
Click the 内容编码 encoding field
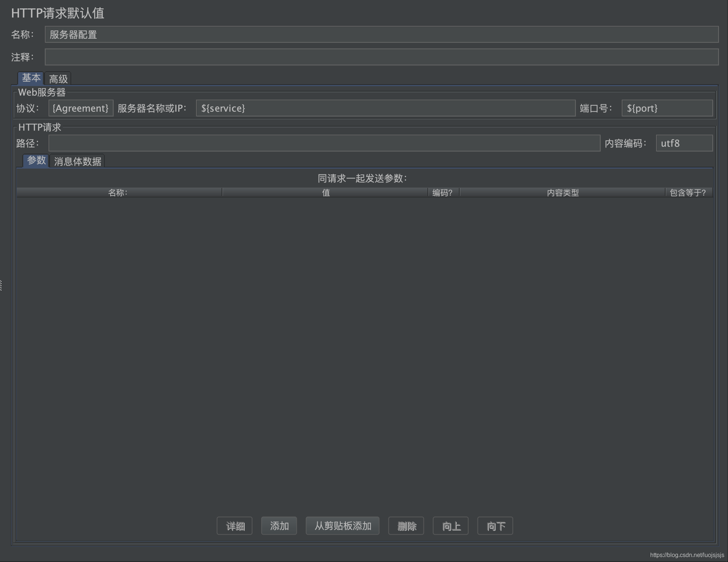click(x=684, y=143)
